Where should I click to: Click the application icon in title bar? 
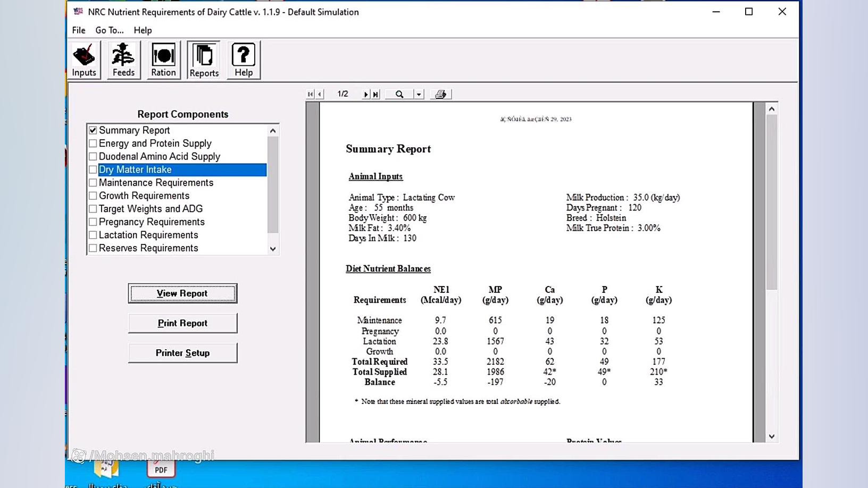point(78,12)
